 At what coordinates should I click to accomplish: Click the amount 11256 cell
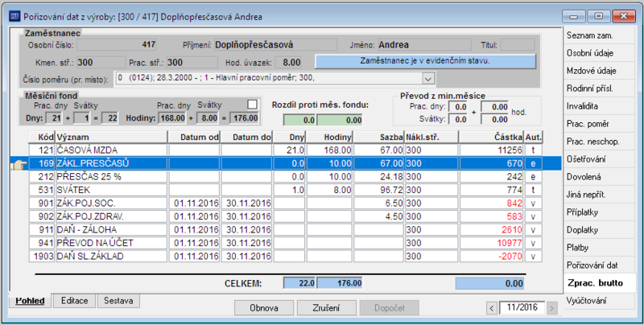tap(491, 150)
